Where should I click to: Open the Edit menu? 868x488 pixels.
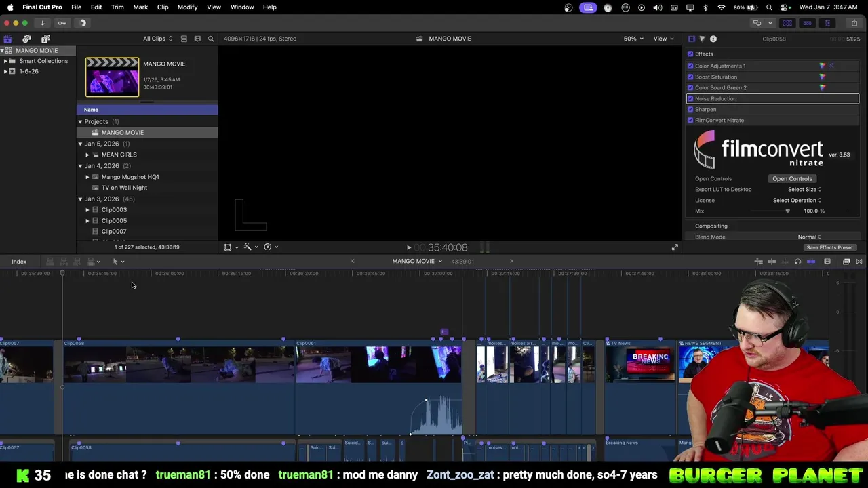[96, 7]
